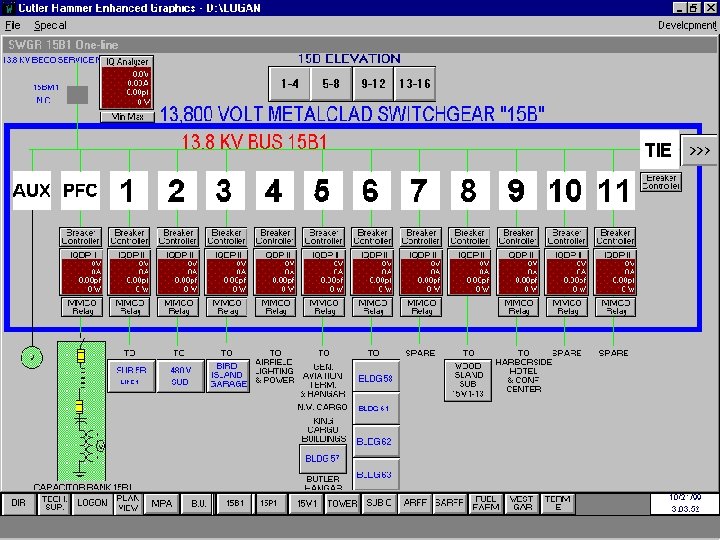The height and width of the screenshot is (540, 720).
Task: Click the capacitor bank diagram
Action: pyautogui.click(x=81, y=411)
